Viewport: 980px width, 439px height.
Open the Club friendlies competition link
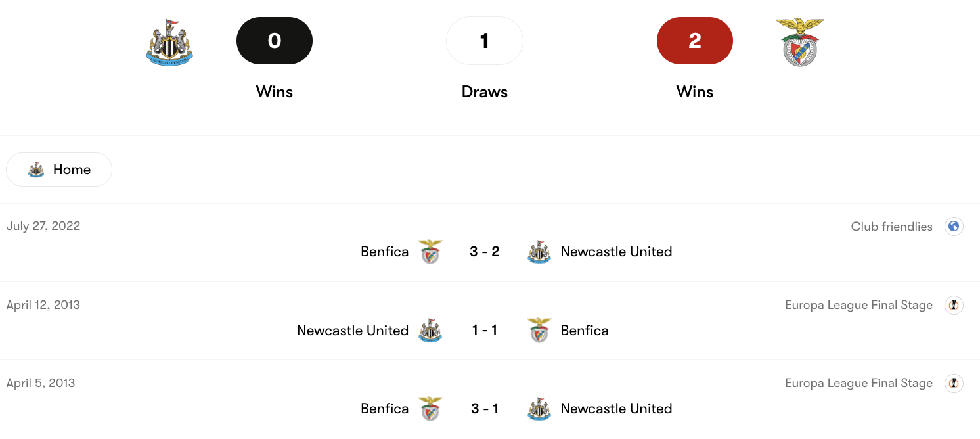(x=891, y=227)
